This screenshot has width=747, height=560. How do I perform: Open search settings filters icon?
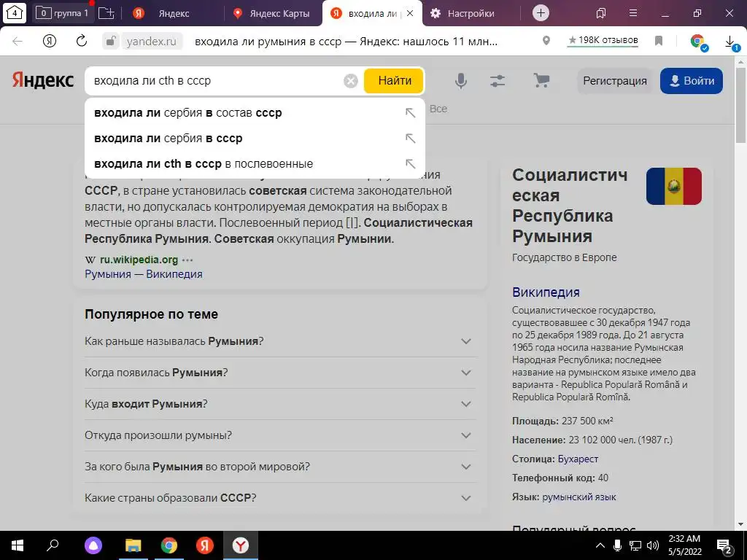[498, 81]
